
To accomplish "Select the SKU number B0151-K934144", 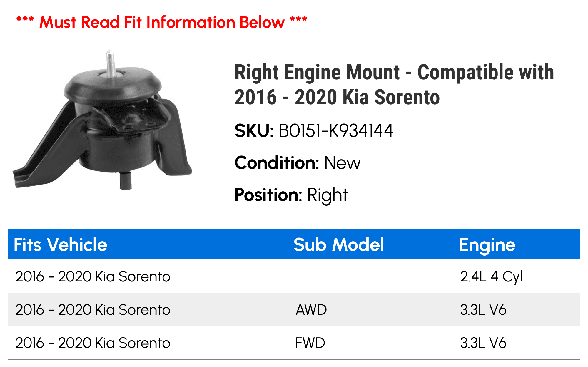I will click(x=335, y=131).
